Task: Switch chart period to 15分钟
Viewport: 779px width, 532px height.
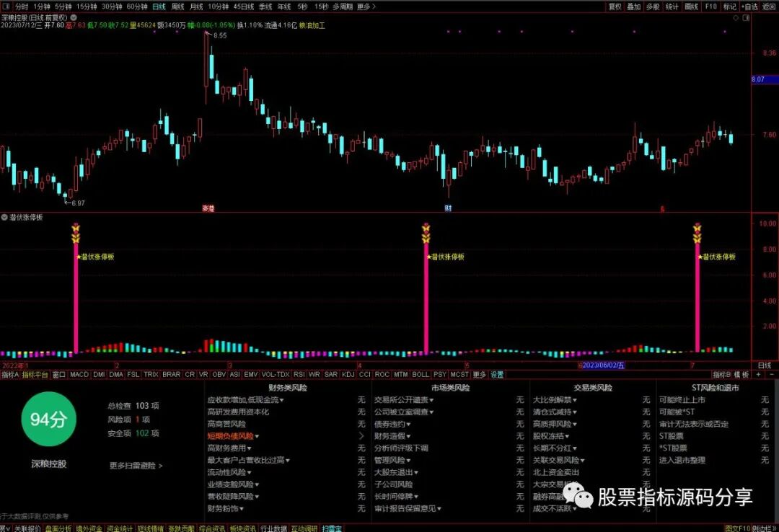Action: pos(87,6)
